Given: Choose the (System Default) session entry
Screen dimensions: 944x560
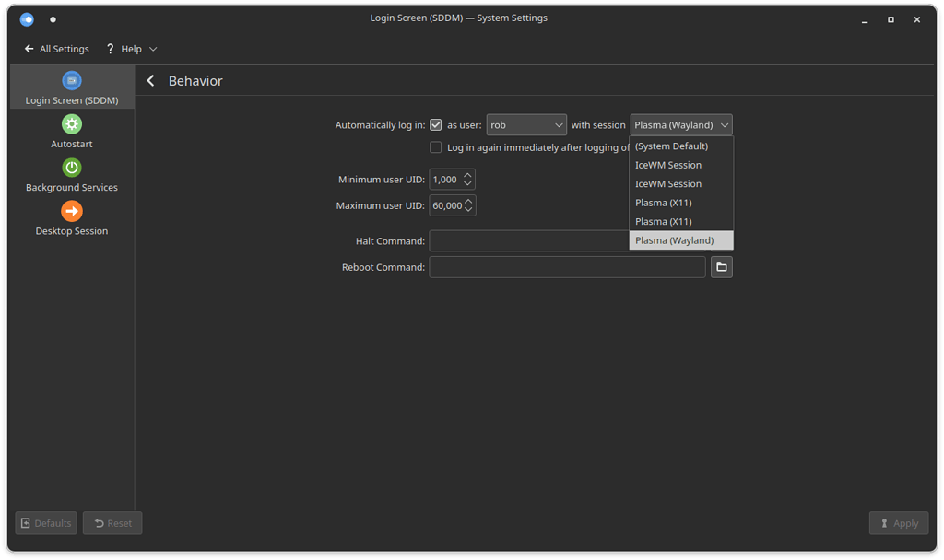Looking at the screenshot, I should [x=671, y=146].
